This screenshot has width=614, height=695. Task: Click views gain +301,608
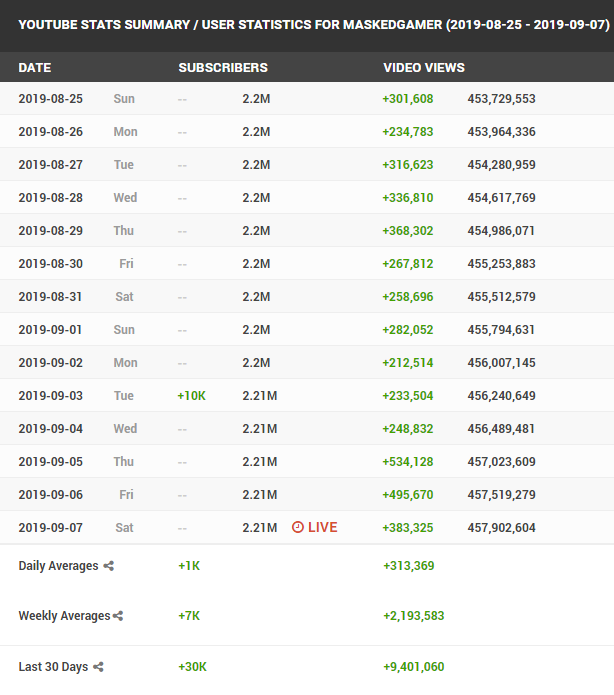click(408, 99)
